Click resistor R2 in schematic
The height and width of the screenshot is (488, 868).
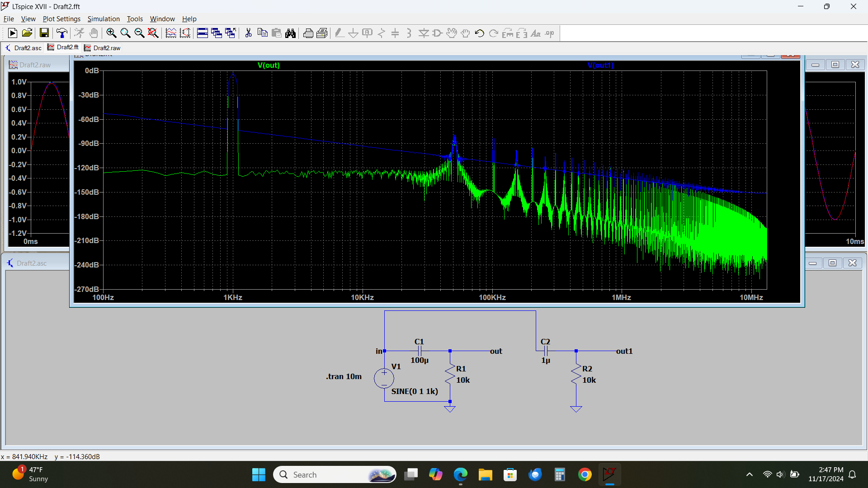point(576,374)
